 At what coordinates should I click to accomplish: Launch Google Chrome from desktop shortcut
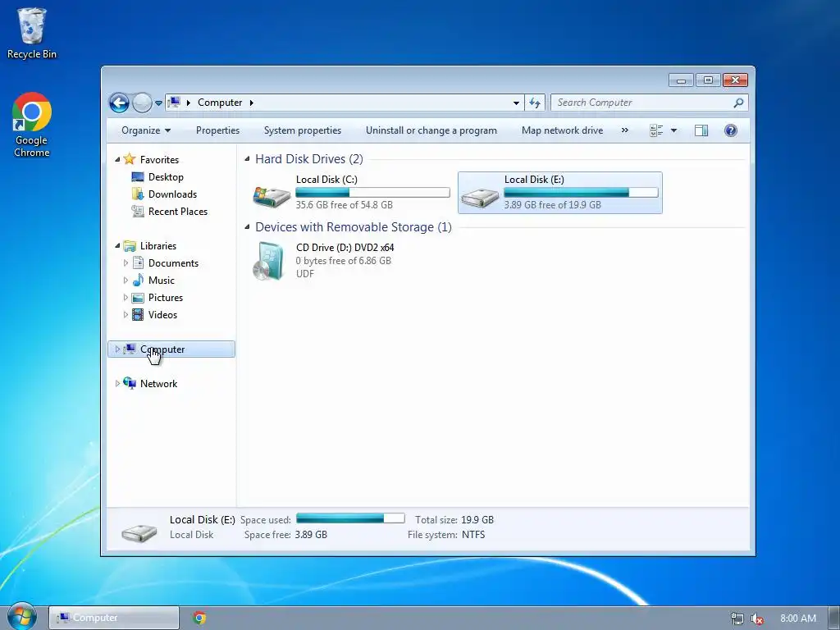tap(32, 125)
